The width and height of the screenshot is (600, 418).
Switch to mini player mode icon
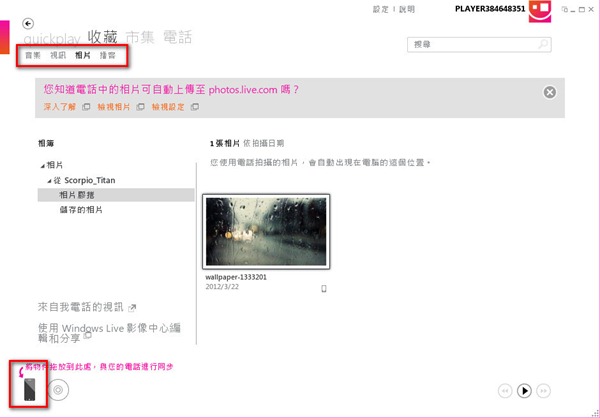point(565,10)
